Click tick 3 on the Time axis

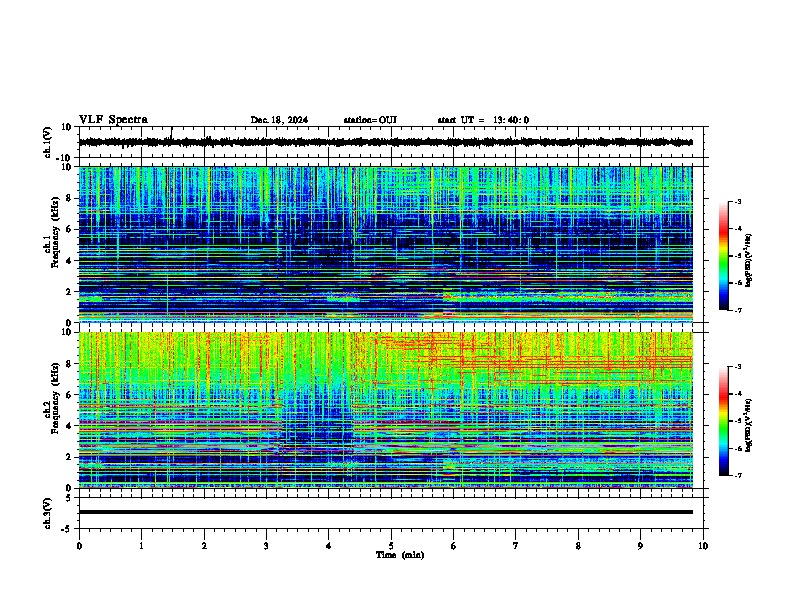point(266,546)
